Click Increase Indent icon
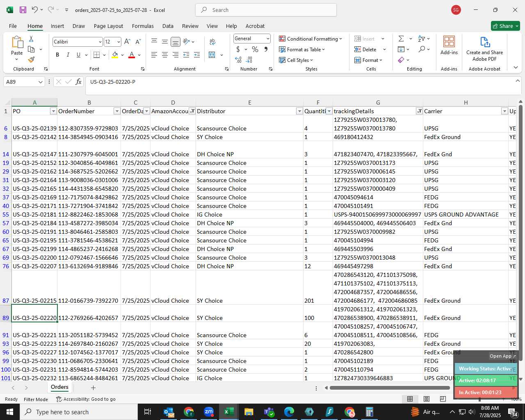This screenshot has width=525, height=420. click(x=197, y=55)
